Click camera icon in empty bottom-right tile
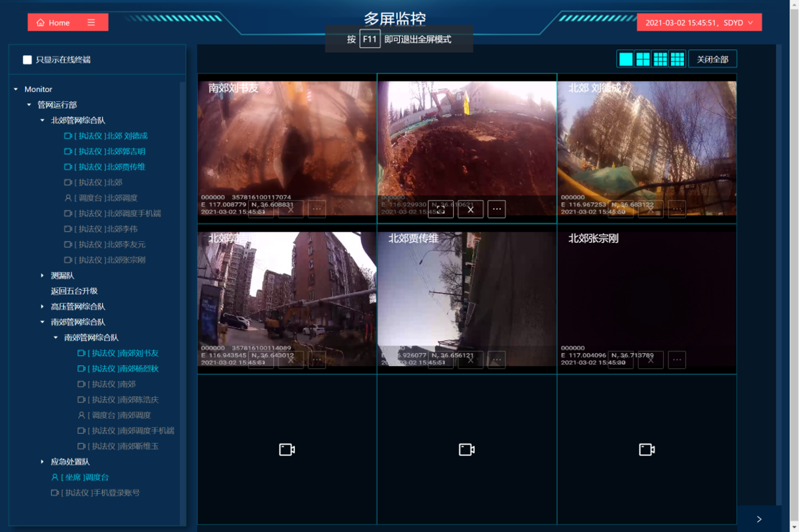Viewport: 799px width, 532px height. click(x=647, y=449)
